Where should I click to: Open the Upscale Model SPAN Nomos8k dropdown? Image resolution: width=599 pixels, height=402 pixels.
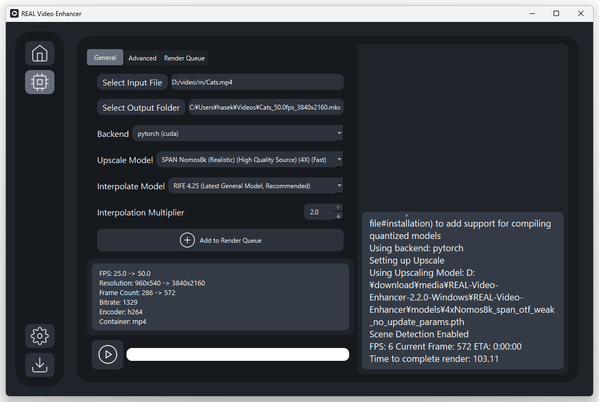[x=250, y=160]
